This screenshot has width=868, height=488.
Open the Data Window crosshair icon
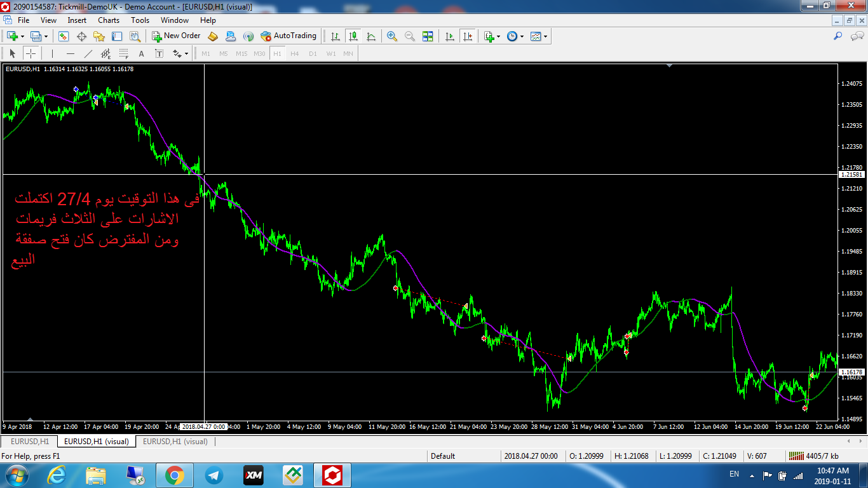(81, 36)
